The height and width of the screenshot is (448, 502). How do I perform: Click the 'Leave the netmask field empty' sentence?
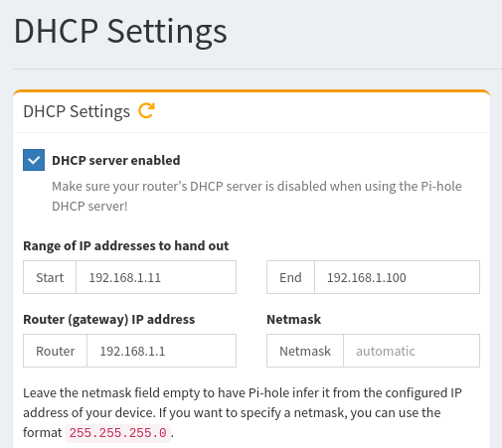tap(243, 402)
